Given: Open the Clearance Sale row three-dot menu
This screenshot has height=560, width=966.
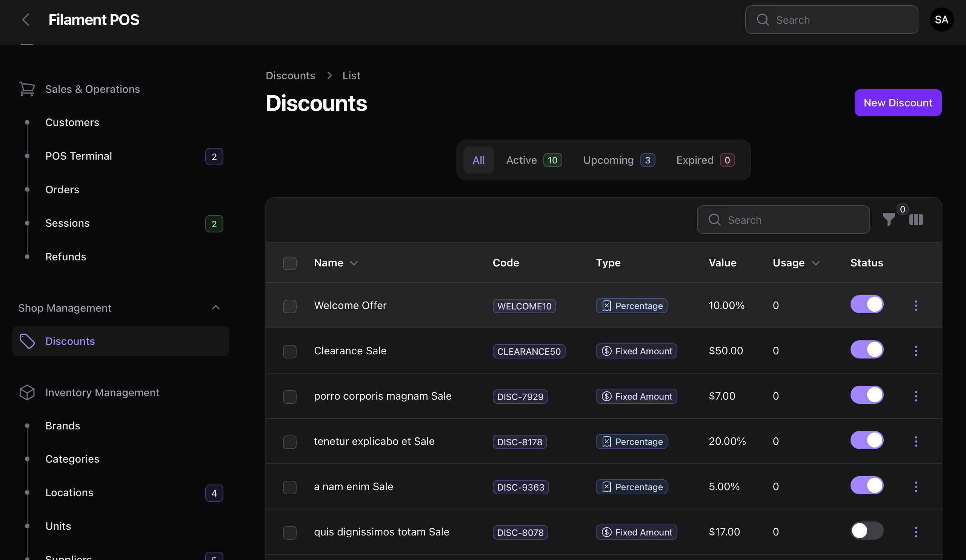Looking at the screenshot, I should point(916,351).
